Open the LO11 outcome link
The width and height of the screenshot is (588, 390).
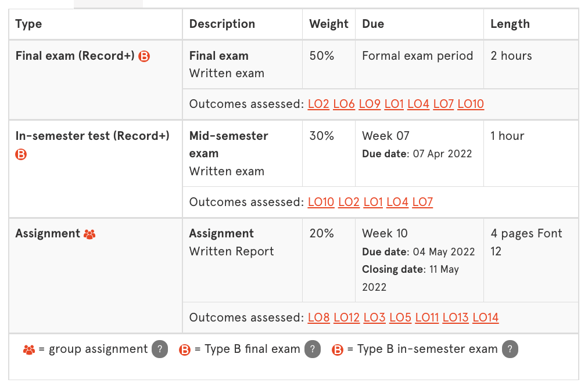(x=427, y=317)
